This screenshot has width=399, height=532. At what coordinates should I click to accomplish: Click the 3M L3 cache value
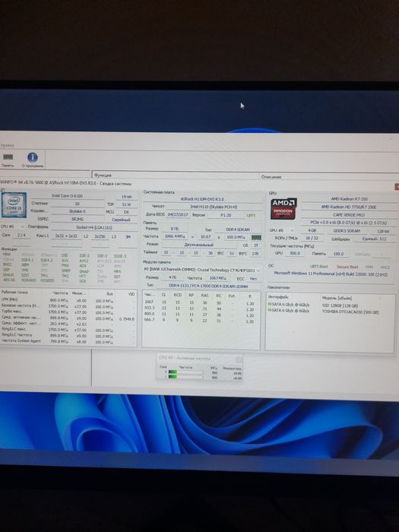pos(128,236)
